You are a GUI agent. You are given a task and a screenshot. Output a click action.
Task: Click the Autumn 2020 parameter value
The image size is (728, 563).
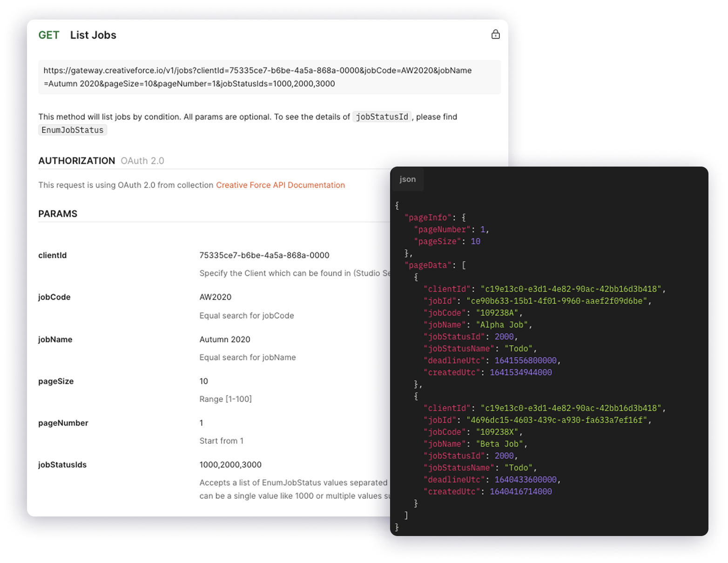click(225, 340)
